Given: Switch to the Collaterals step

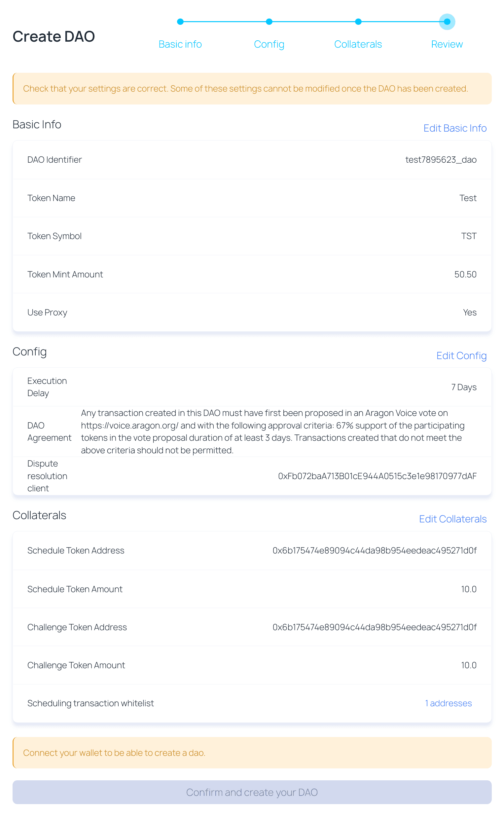Looking at the screenshot, I should pyautogui.click(x=358, y=44).
